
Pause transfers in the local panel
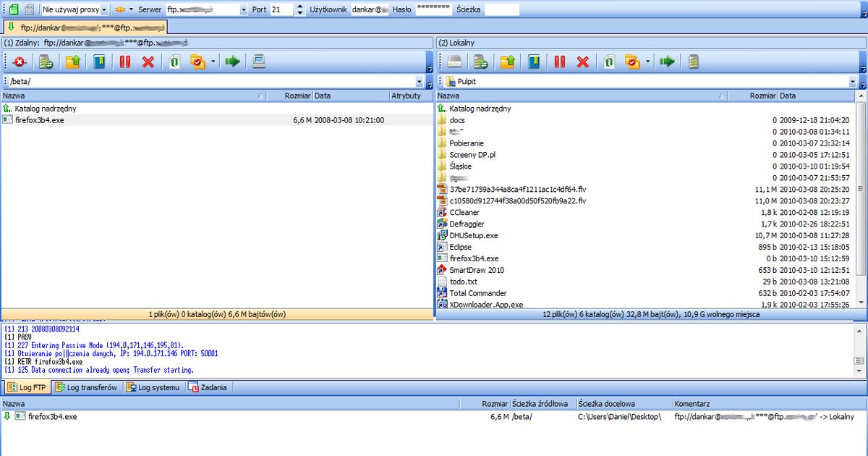click(x=561, y=62)
